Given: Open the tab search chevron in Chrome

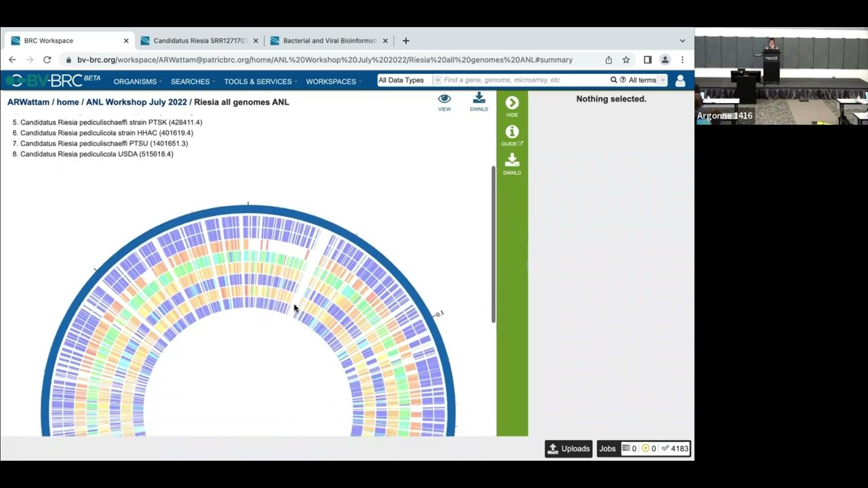Looking at the screenshot, I should coord(682,41).
